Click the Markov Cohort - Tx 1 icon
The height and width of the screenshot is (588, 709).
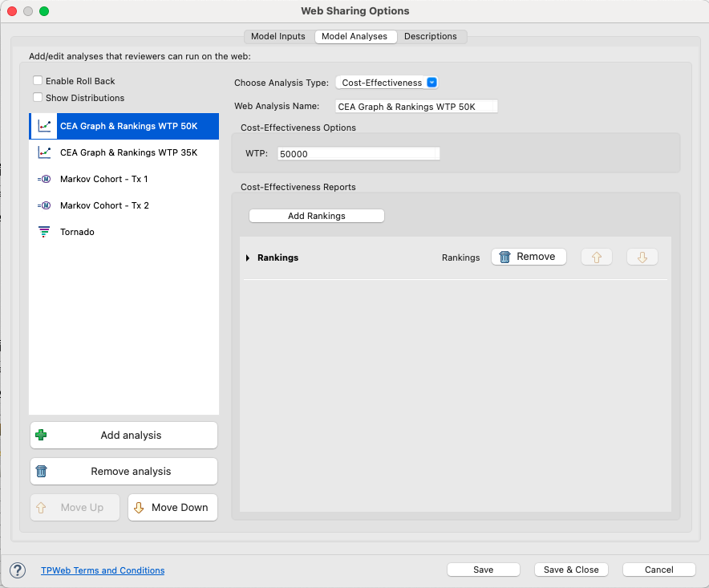44,179
